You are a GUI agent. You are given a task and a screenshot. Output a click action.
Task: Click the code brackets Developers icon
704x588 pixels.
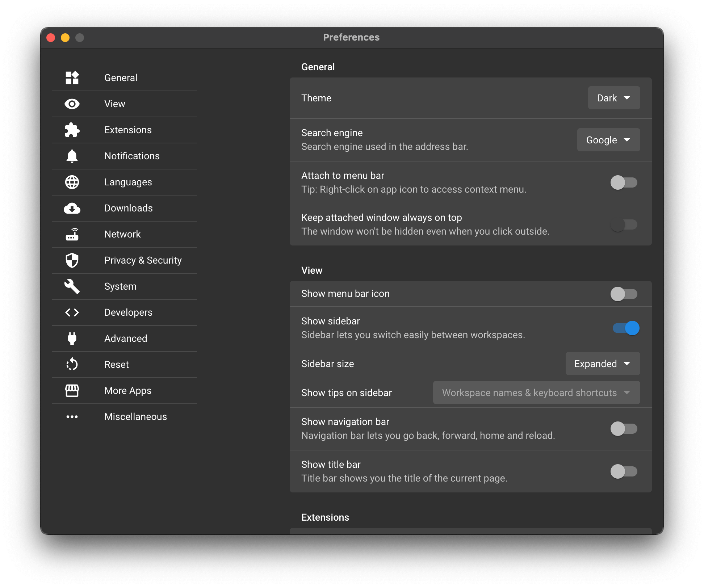click(x=72, y=312)
